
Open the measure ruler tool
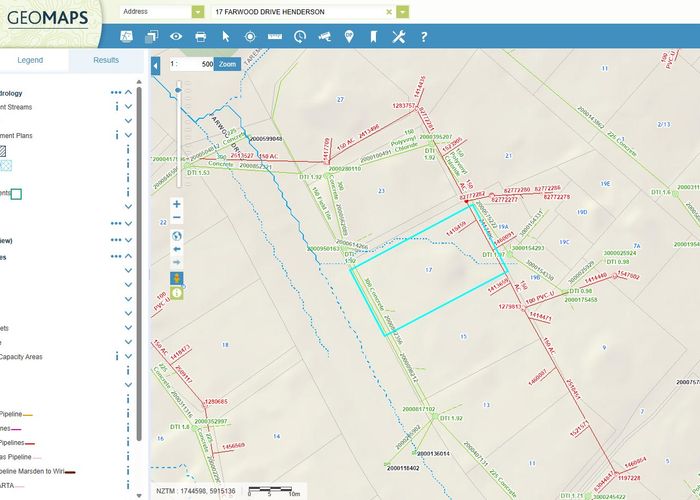point(274,37)
